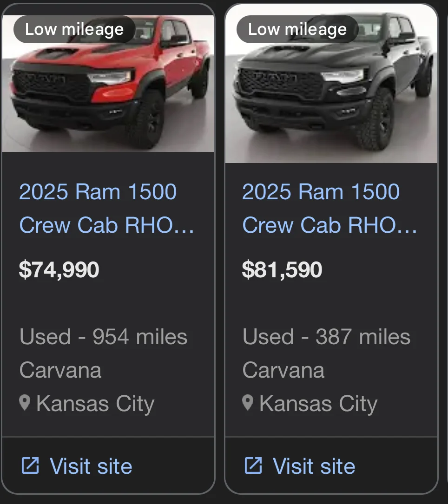
Task: Click location pin icon on the $74,990 card
Action: coord(25,403)
